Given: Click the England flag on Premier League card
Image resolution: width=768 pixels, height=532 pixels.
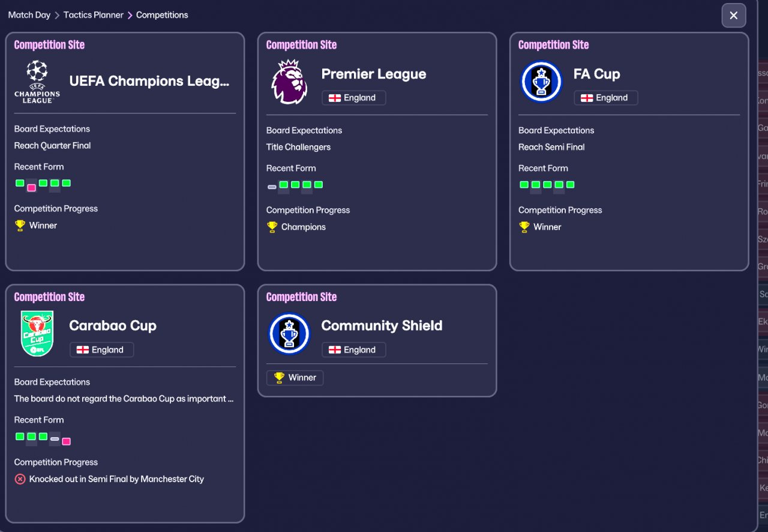Looking at the screenshot, I should click(335, 98).
